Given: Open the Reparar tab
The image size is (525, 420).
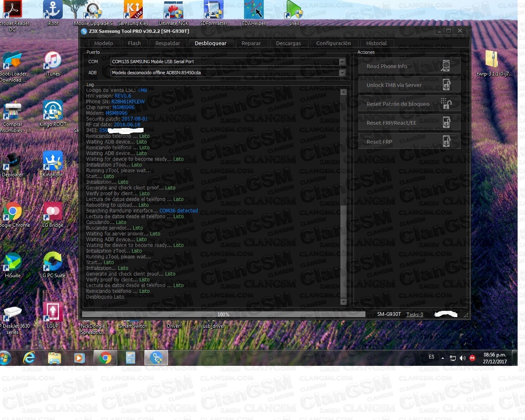Looking at the screenshot, I should coord(251,43).
